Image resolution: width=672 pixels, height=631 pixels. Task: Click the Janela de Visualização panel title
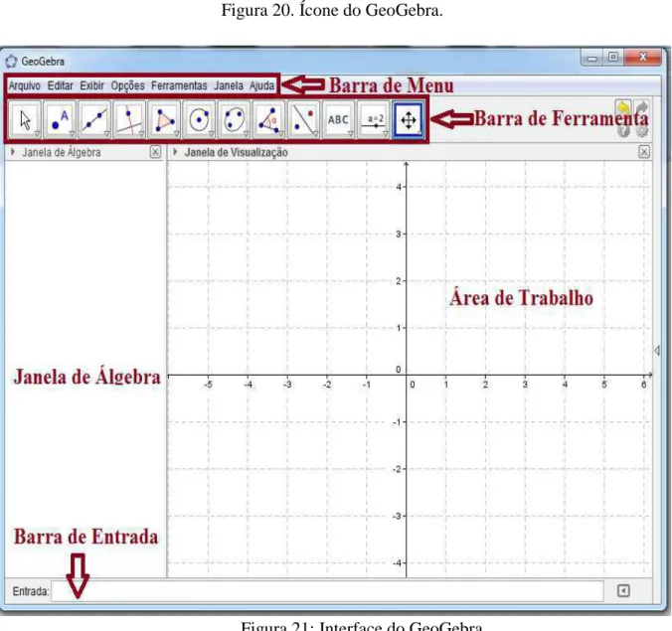[237, 152]
